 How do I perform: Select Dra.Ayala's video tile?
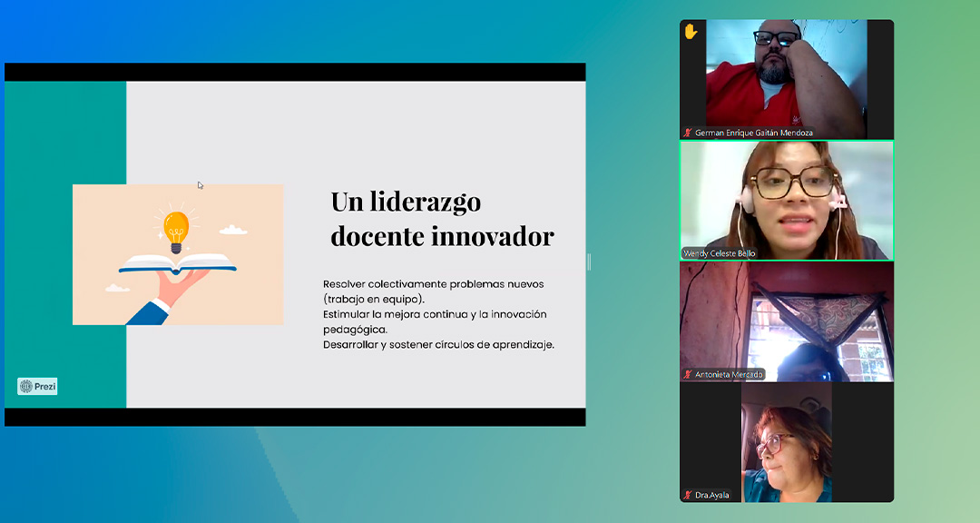click(787, 442)
